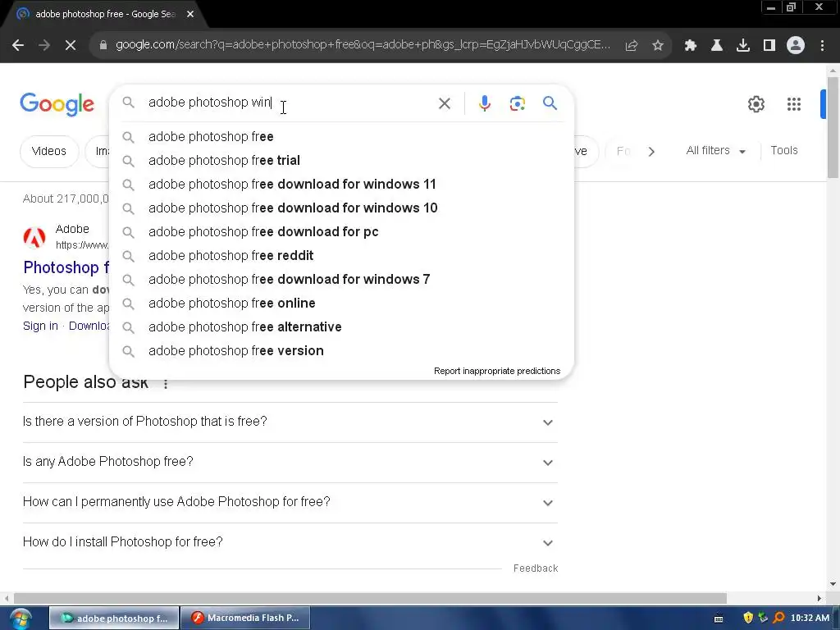This screenshot has width=840, height=630.
Task: Search by image with the camera icon
Action: (518, 103)
